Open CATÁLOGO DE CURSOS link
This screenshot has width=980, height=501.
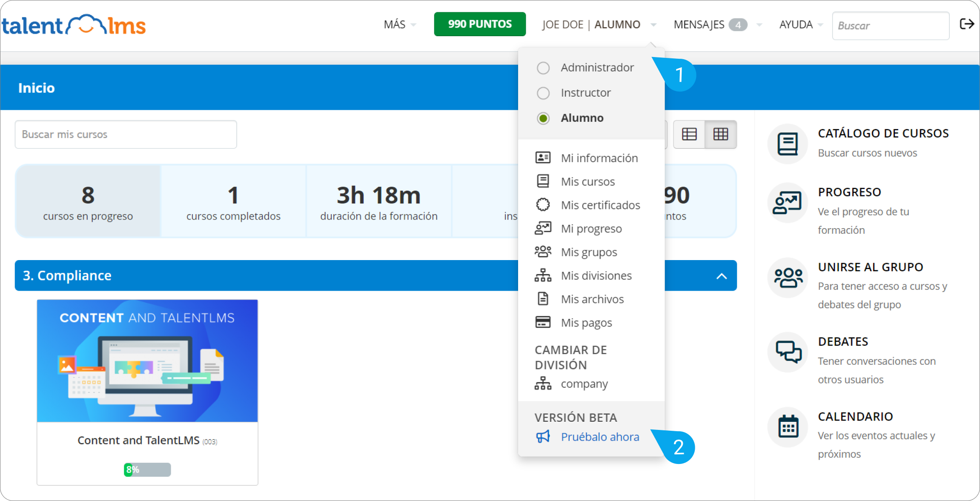click(883, 133)
